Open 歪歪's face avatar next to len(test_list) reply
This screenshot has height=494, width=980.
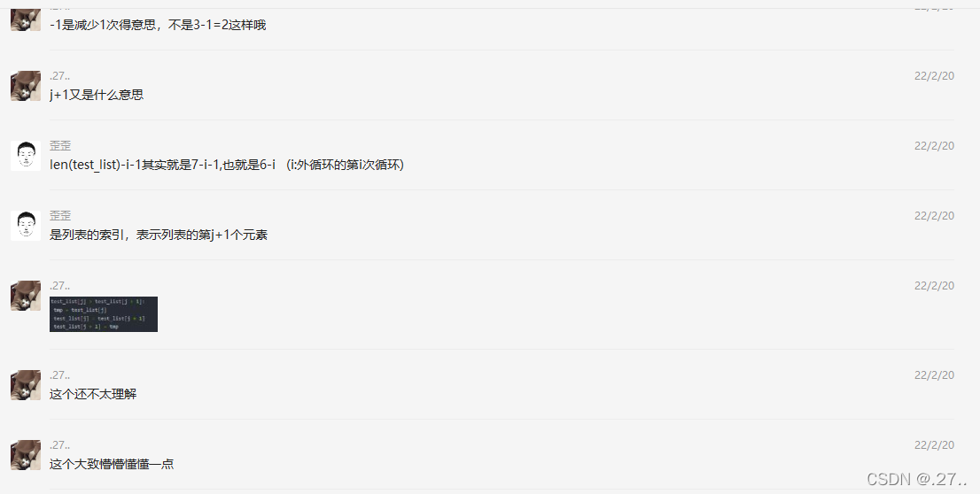26,156
